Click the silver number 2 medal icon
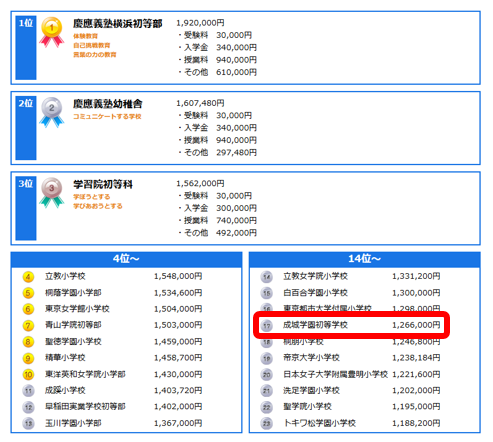This screenshot has width=493, height=442. [x=52, y=113]
